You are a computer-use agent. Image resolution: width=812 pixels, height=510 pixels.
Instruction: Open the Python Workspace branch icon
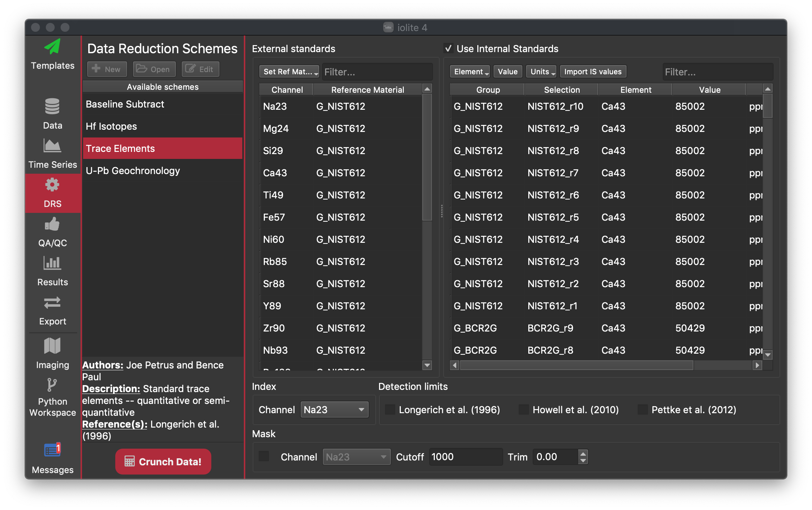point(52,385)
